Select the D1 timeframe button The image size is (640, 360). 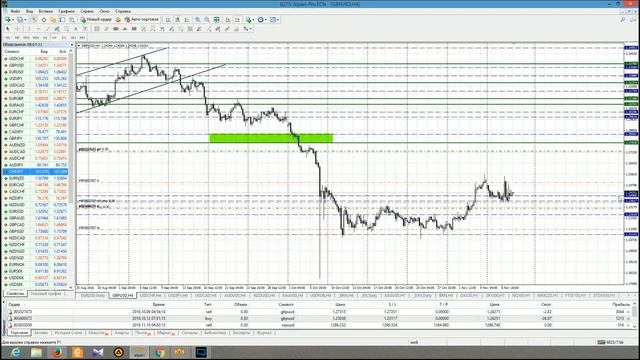63,38
